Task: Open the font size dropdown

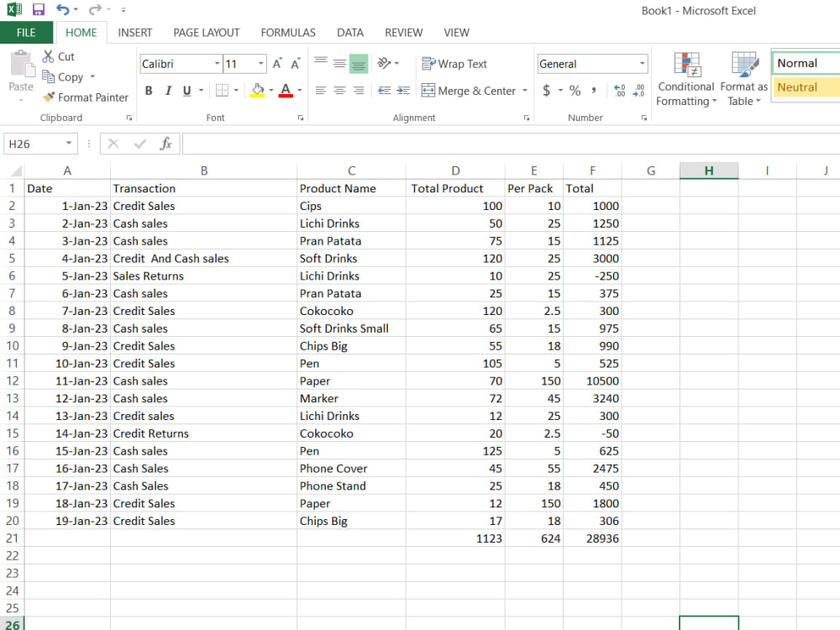Action: click(261, 64)
